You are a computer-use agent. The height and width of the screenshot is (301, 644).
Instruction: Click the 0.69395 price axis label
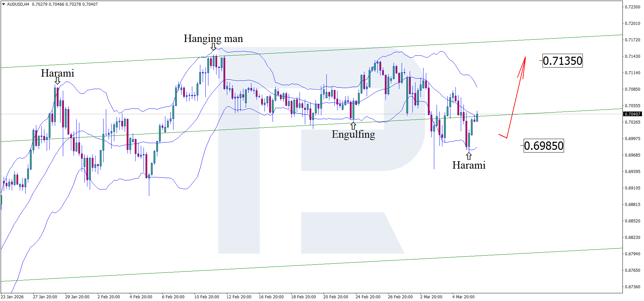click(632, 172)
